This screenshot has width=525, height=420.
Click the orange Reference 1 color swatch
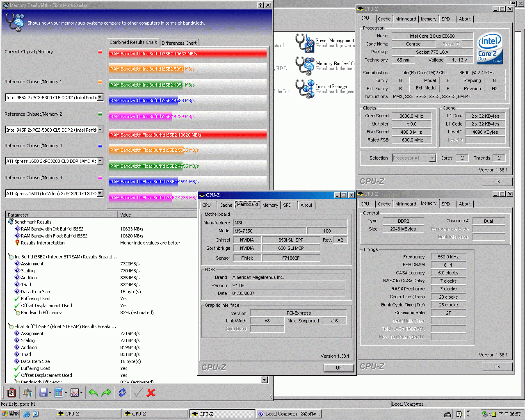pos(100,82)
